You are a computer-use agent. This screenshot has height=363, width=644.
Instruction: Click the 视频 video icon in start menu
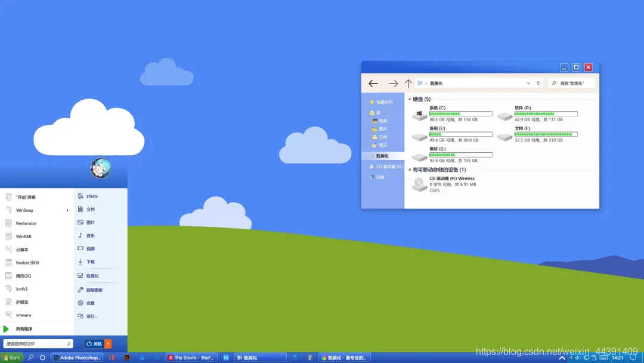pyautogui.click(x=80, y=249)
